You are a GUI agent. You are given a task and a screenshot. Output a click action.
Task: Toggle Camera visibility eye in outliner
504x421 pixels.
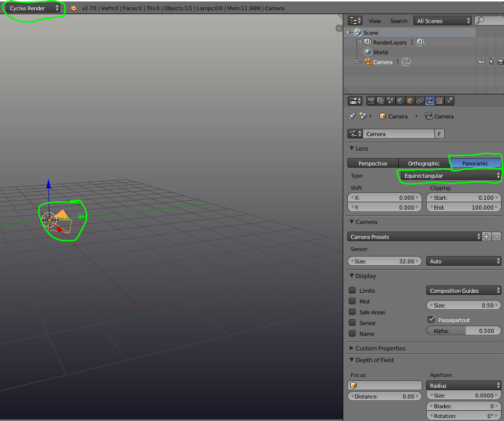pyautogui.click(x=481, y=62)
